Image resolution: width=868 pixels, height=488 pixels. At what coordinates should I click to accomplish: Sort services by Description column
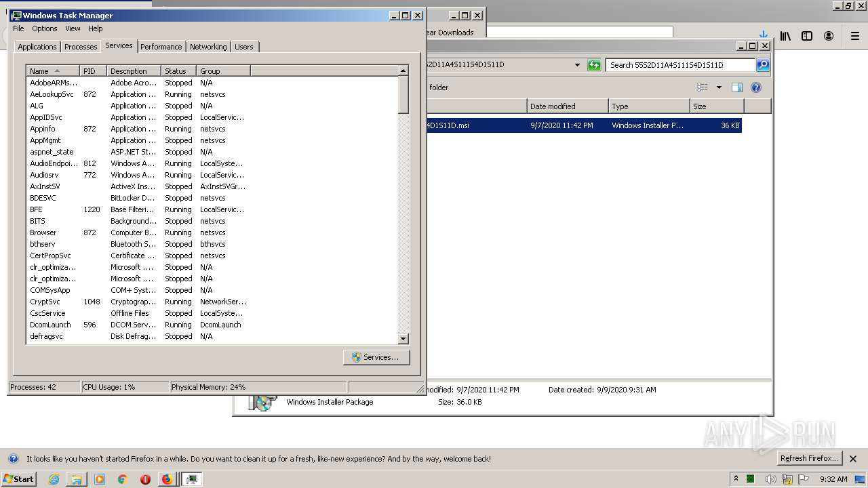point(134,70)
